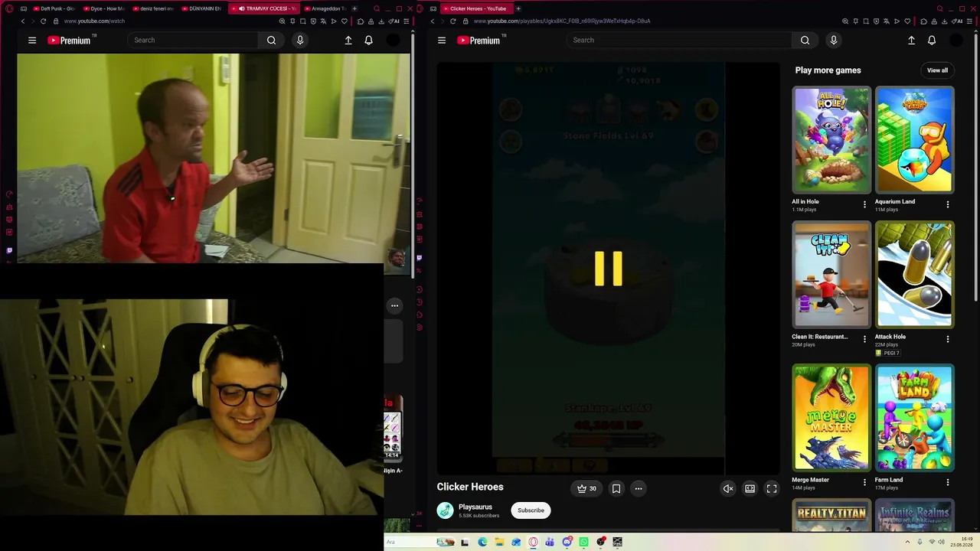Open the Farm Land game thumbnail
Screen dimensions: 980x551
point(915,417)
